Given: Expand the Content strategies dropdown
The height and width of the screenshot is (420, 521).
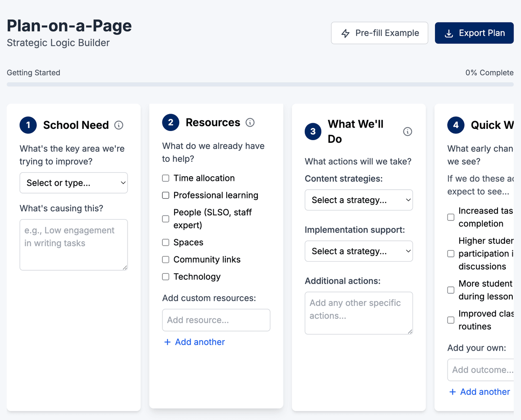Looking at the screenshot, I should [x=359, y=200].
